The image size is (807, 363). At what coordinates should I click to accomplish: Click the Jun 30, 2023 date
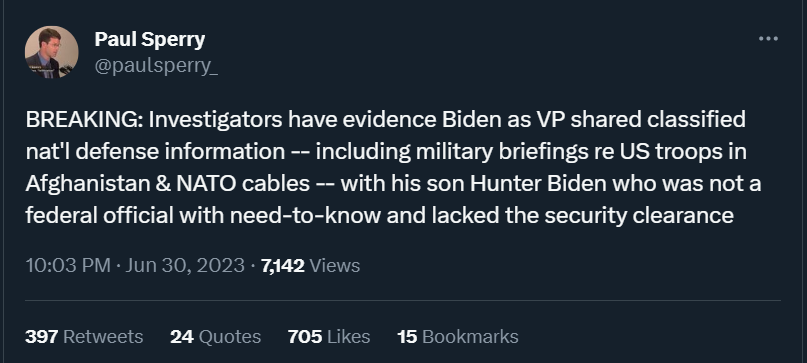(x=185, y=266)
